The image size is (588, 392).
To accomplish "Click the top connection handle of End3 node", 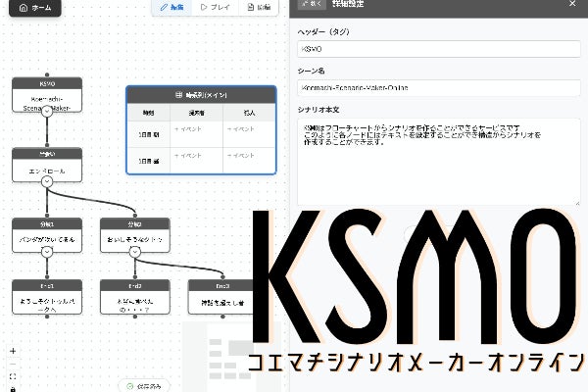I will tap(222, 277).
